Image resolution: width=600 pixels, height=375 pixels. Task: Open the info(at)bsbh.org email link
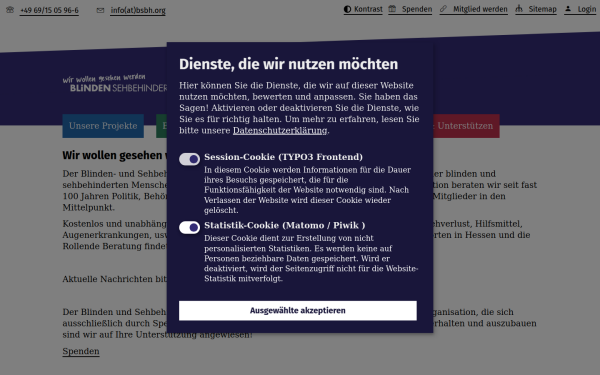point(138,10)
